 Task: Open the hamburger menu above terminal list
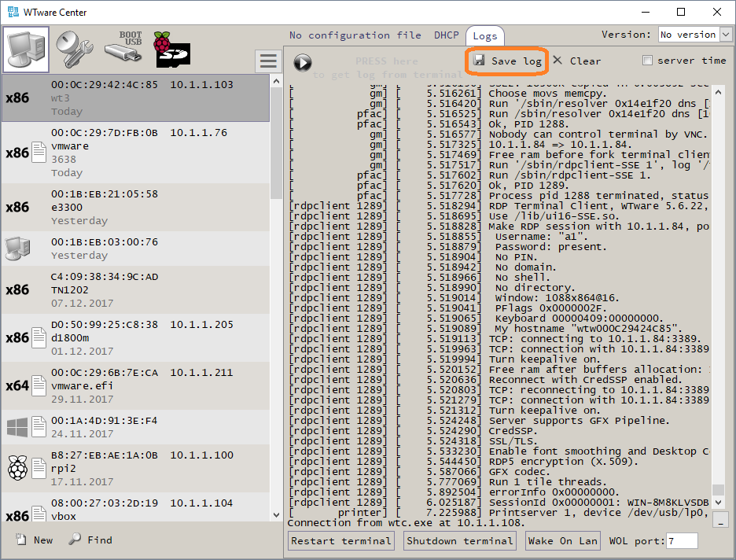coord(268,62)
